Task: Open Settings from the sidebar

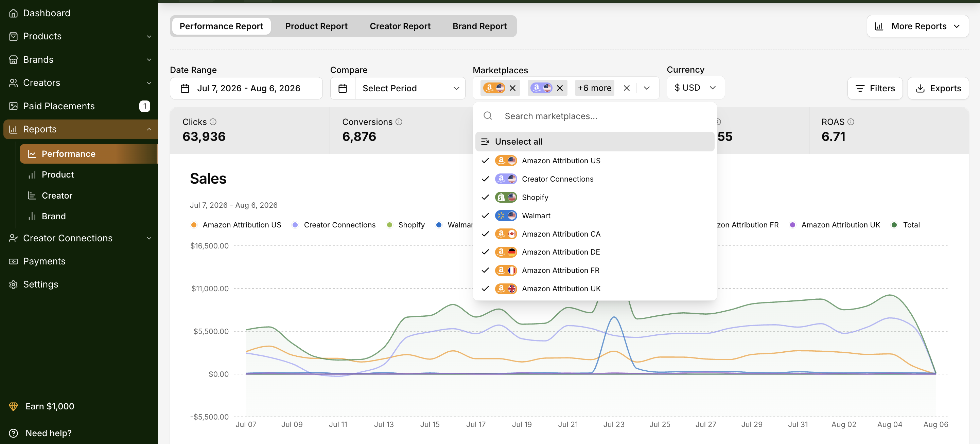Action: click(x=41, y=284)
